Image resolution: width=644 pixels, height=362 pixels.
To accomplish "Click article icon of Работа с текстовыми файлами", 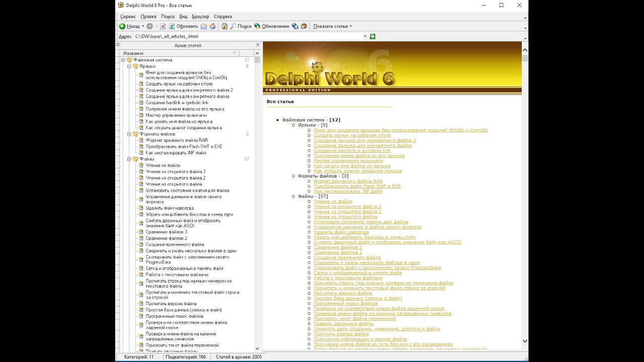I will [141, 275].
